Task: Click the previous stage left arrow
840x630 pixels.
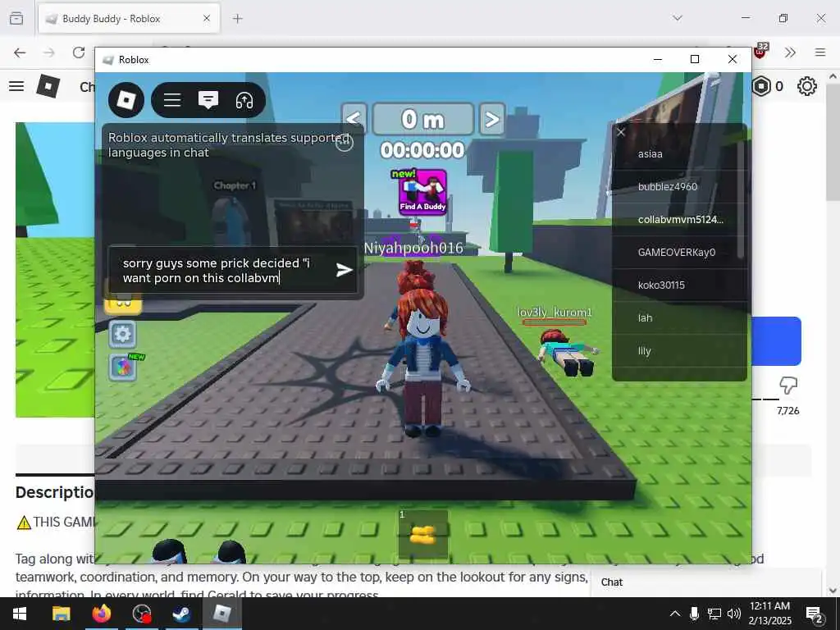Action: pos(354,118)
